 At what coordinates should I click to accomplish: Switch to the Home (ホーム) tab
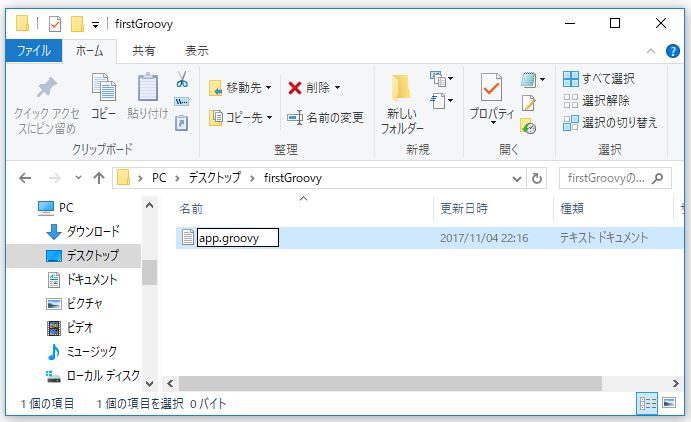[89, 51]
